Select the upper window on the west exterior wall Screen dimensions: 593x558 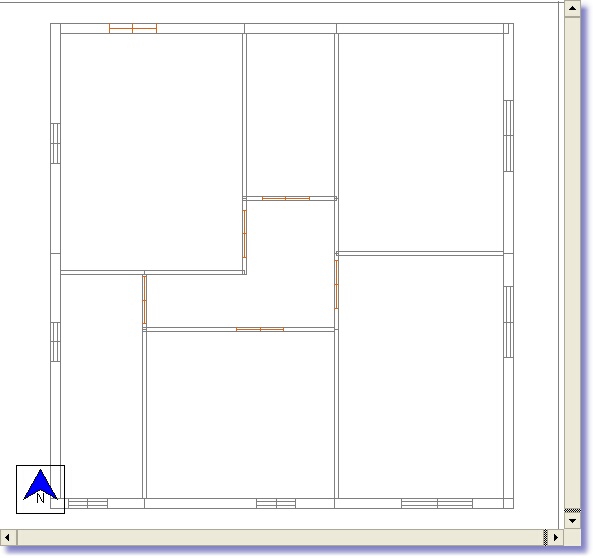click(x=55, y=143)
